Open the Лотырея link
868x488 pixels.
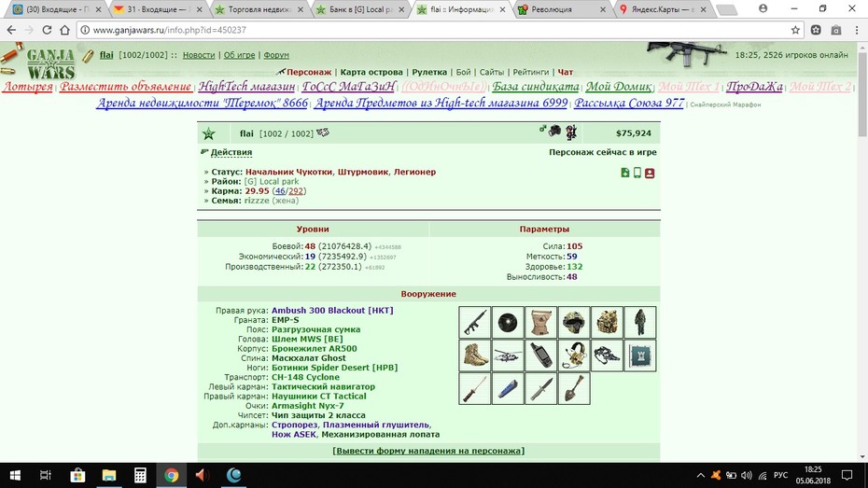tap(28, 87)
